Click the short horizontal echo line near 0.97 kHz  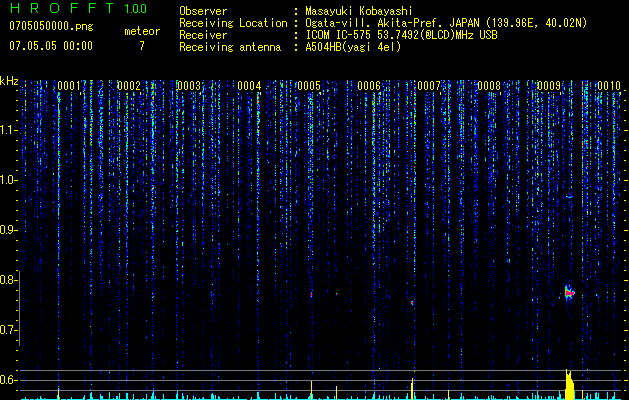click(x=569, y=197)
